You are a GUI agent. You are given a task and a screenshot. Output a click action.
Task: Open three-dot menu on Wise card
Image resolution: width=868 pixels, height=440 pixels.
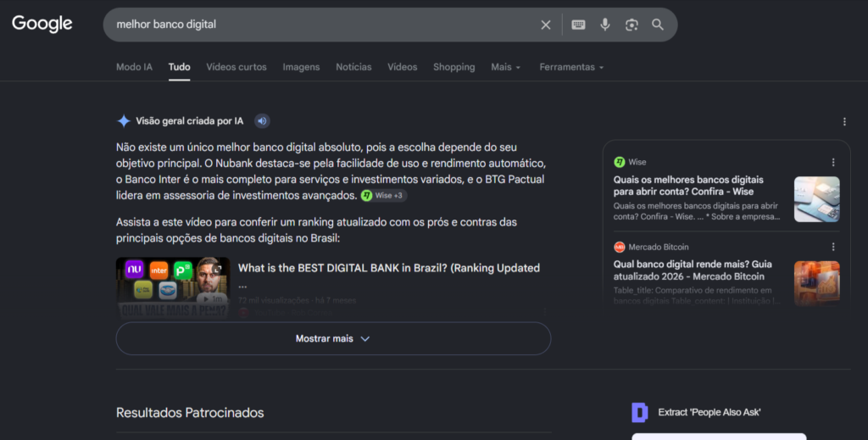833,162
